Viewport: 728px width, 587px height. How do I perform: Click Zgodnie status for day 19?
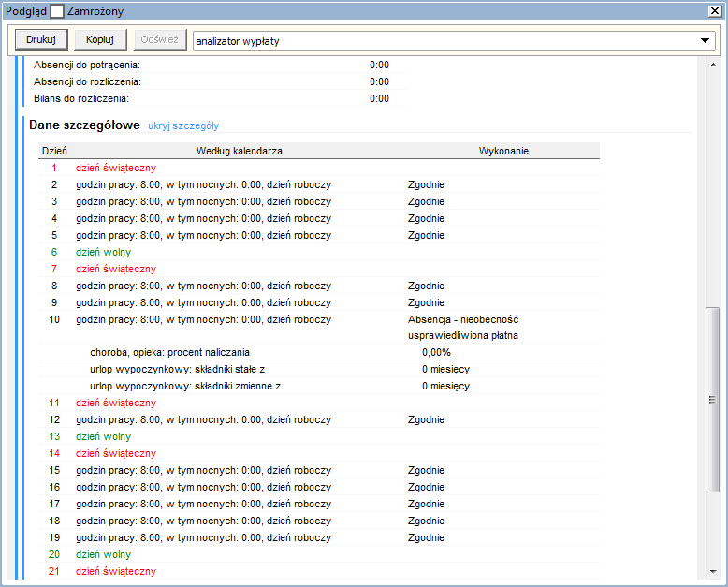pyautogui.click(x=426, y=537)
